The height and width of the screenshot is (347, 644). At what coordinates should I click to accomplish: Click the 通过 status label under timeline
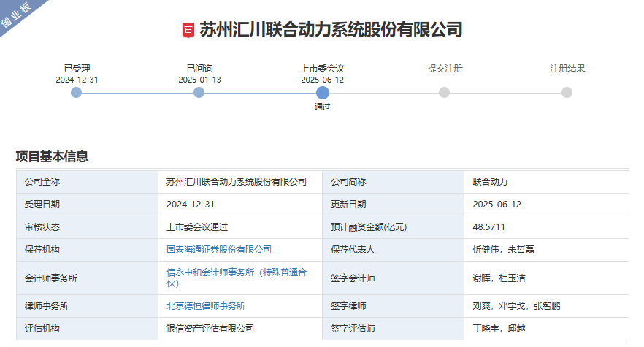[323, 107]
